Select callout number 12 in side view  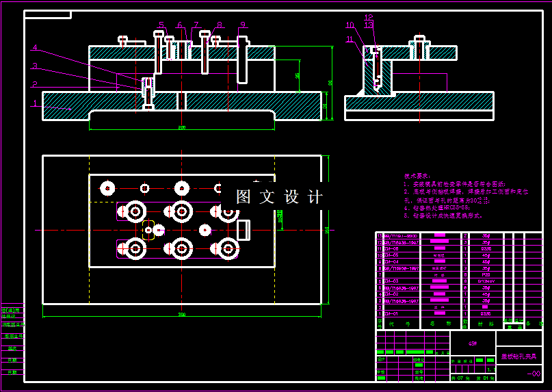(369, 17)
